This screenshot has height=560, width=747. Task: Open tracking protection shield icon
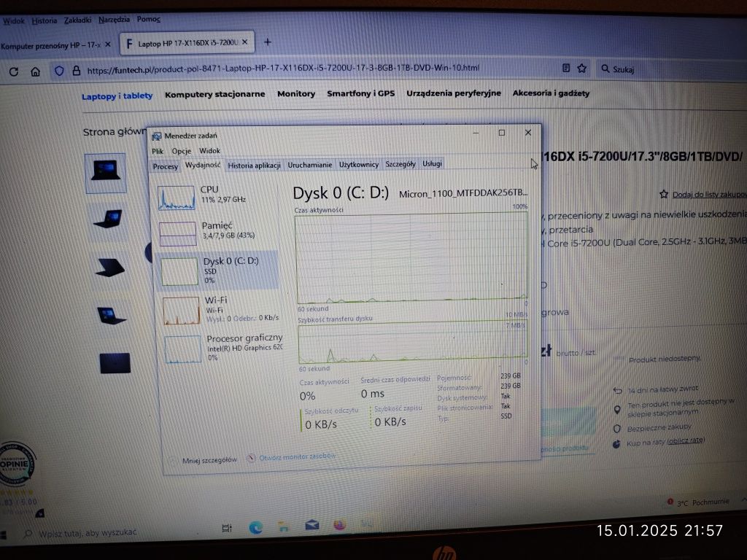59,71
